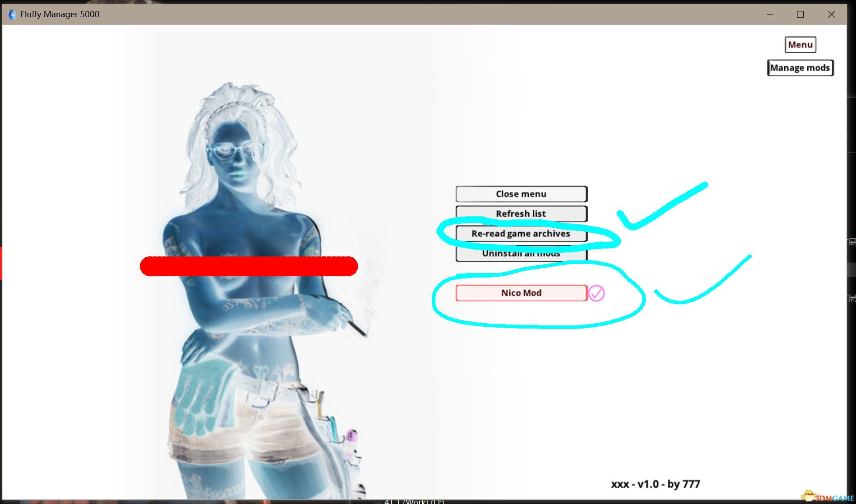Maximize the Fluffy Manager window
Viewport: 856px width, 504px height.
tap(800, 14)
